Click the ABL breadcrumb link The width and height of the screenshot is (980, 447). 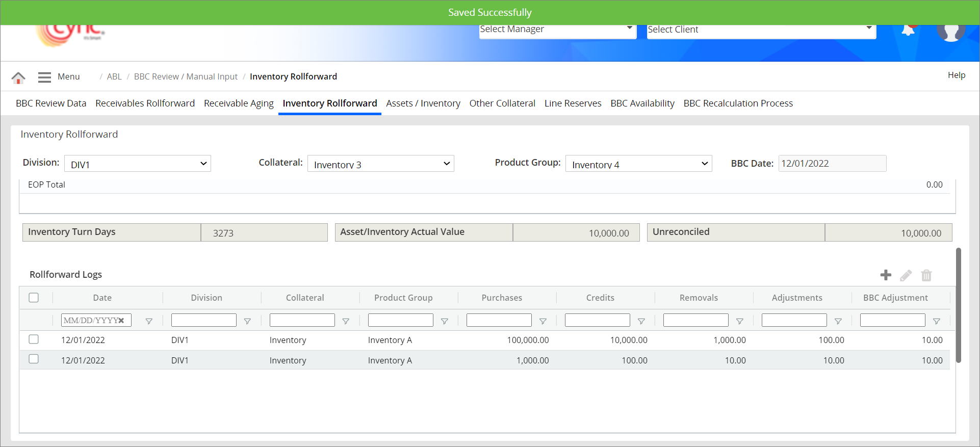pos(114,77)
